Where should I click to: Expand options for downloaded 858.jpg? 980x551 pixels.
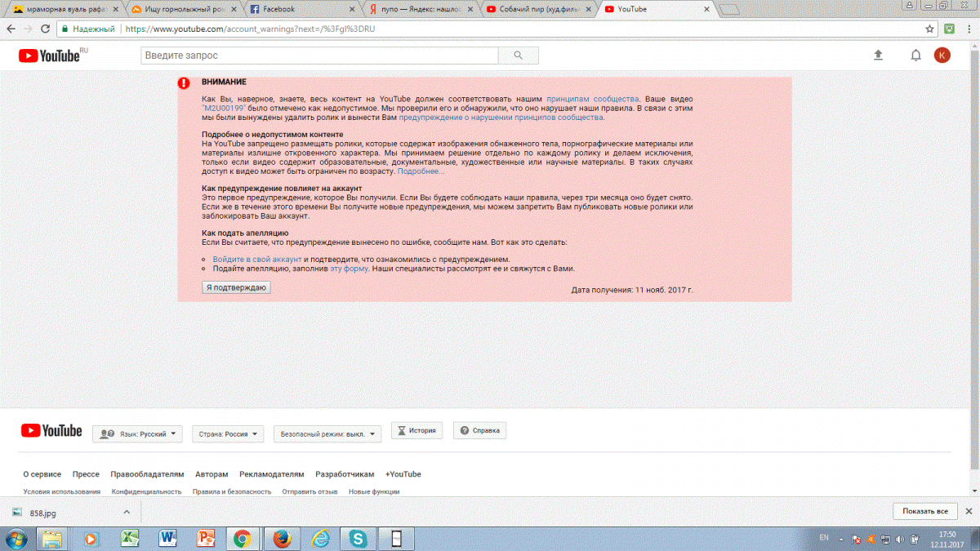(126, 512)
